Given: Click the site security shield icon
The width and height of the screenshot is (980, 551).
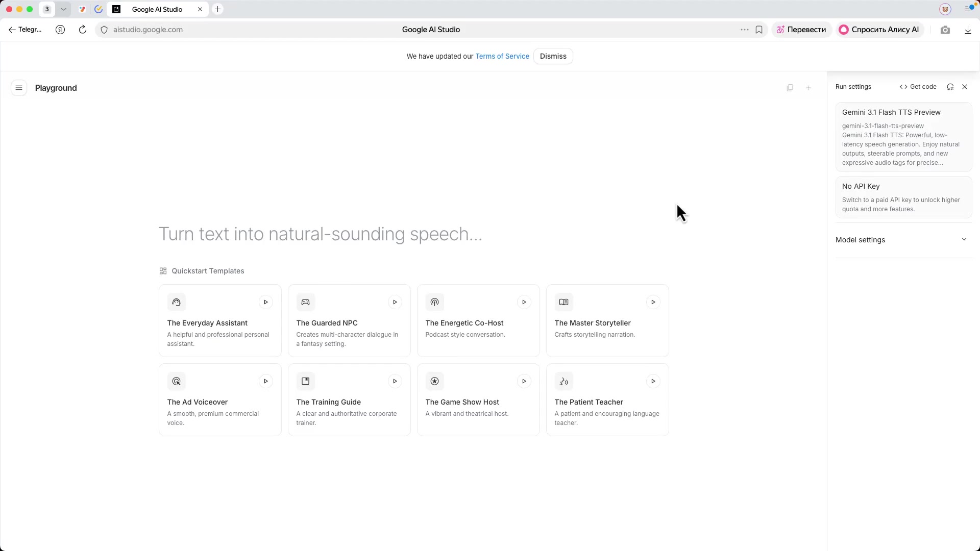Looking at the screenshot, I should [x=104, y=30].
